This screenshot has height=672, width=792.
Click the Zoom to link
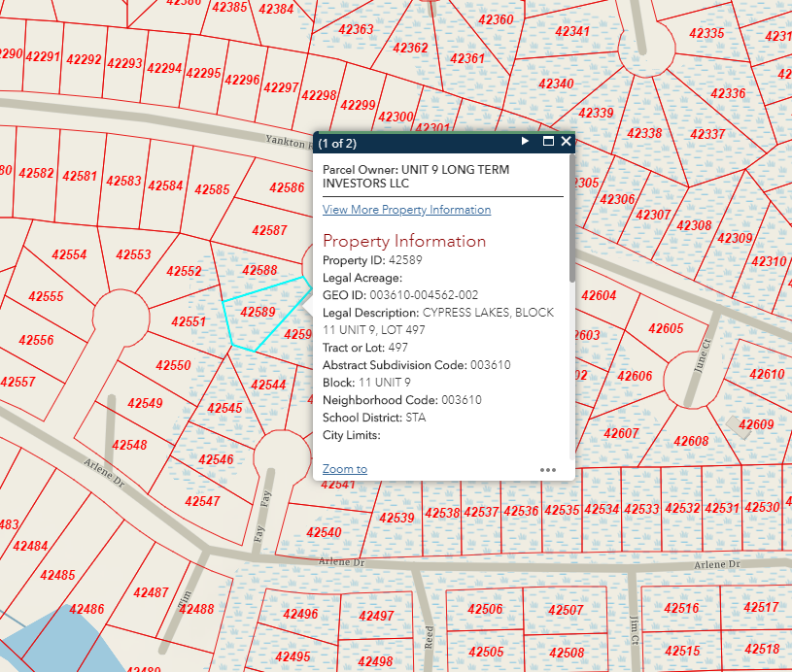[x=344, y=469]
